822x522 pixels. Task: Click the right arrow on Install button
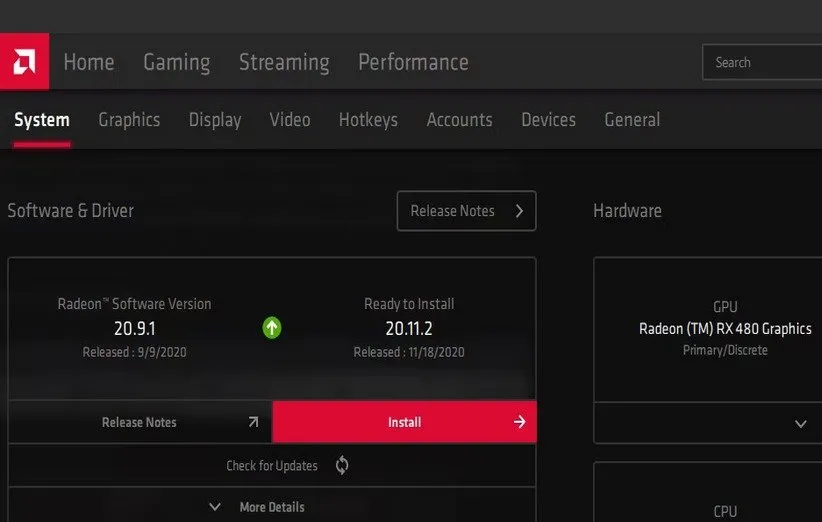tap(519, 422)
